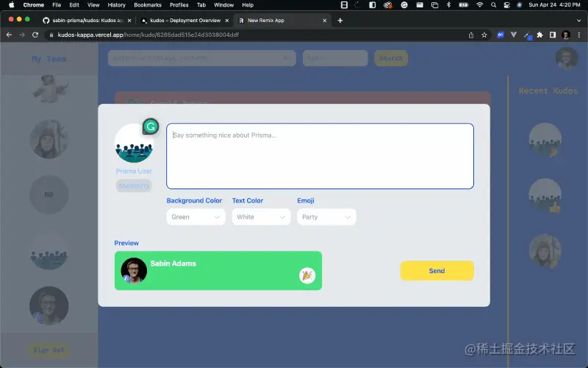Open the Window menu
The image size is (588, 368).
click(x=224, y=5)
